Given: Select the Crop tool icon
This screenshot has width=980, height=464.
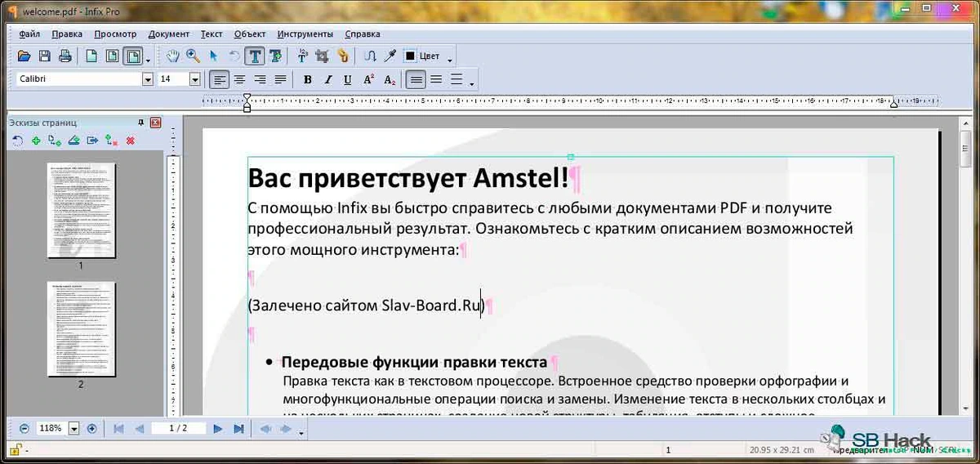Looking at the screenshot, I should click(323, 56).
